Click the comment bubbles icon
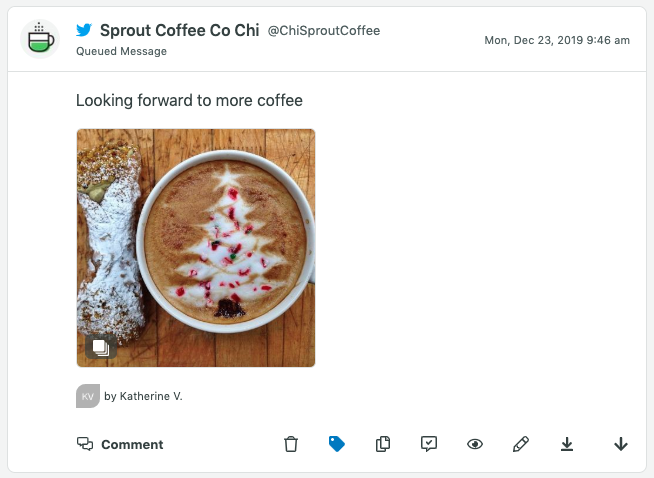The height and width of the screenshot is (478, 654). pos(85,444)
